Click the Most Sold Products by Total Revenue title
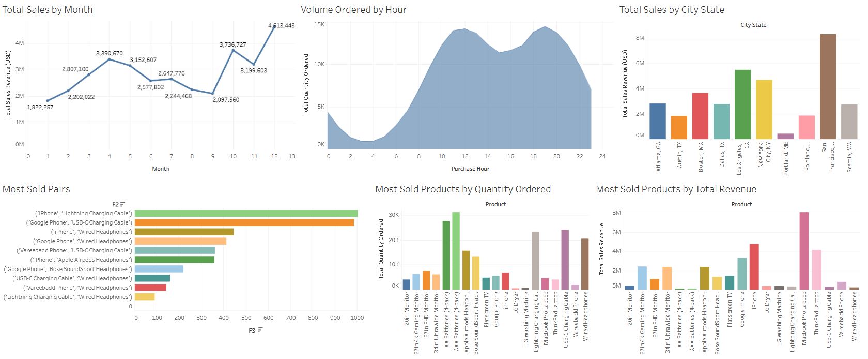868x359 pixels. 676,189
